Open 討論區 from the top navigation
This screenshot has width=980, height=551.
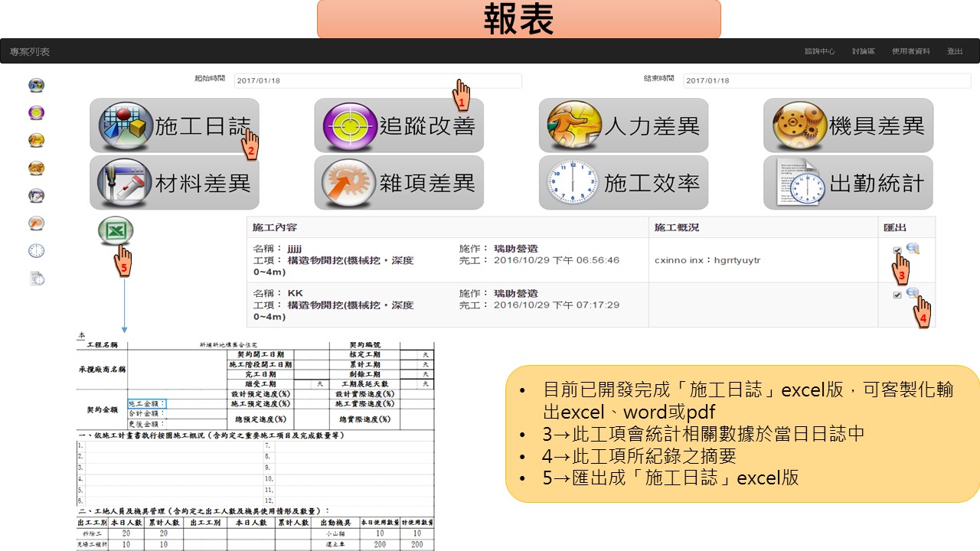(x=863, y=51)
